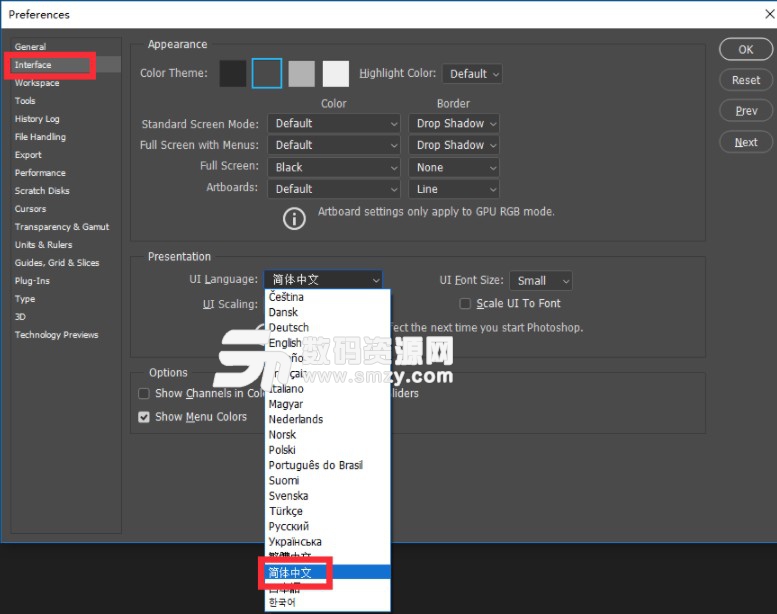Choose Deutsch from the language list
The width and height of the screenshot is (777, 614).
click(289, 328)
